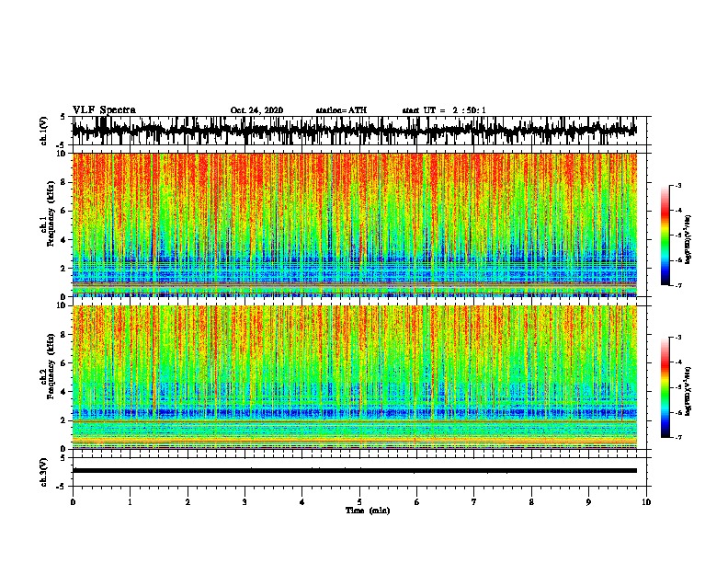
Task: Click the "-5" label on ch.2 colorbar
Action: tap(677, 387)
